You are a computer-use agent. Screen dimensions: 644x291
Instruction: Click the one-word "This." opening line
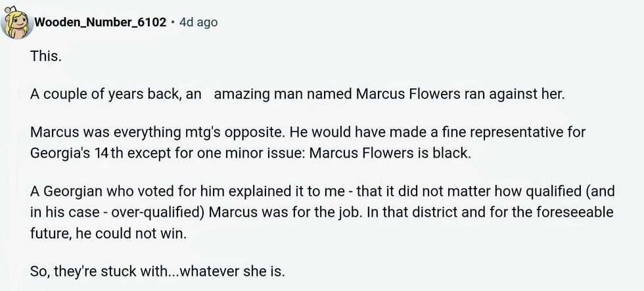pos(46,56)
